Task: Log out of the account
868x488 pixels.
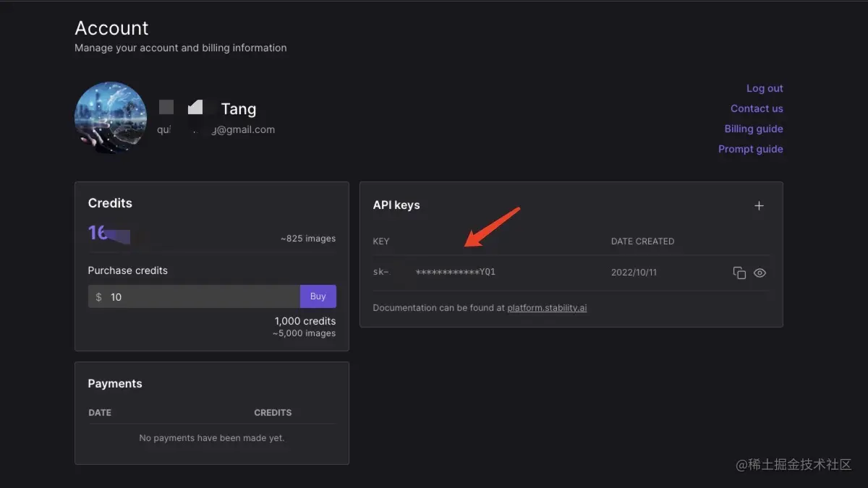Action: (x=765, y=88)
